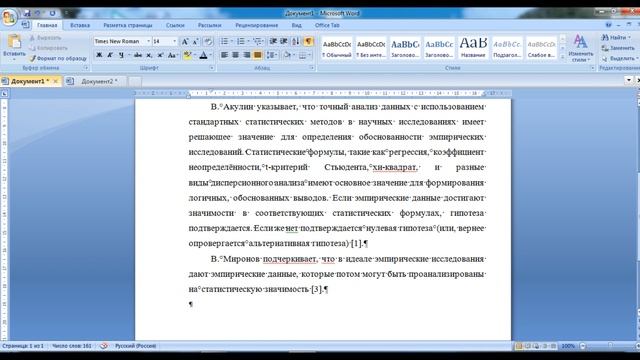
Task: Click Cut (Вырезать) in clipboard group
Action: [45, 38]
